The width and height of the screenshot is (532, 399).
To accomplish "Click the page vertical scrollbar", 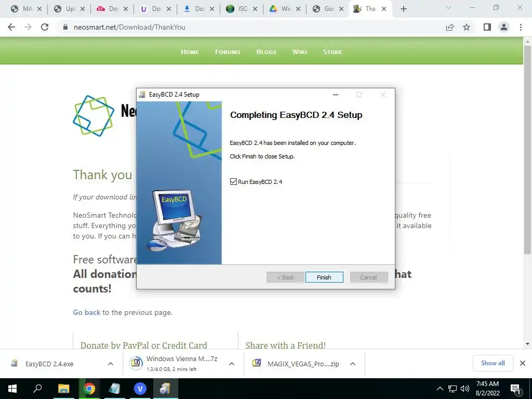I will pyautogui.click(x=527, y=149).
